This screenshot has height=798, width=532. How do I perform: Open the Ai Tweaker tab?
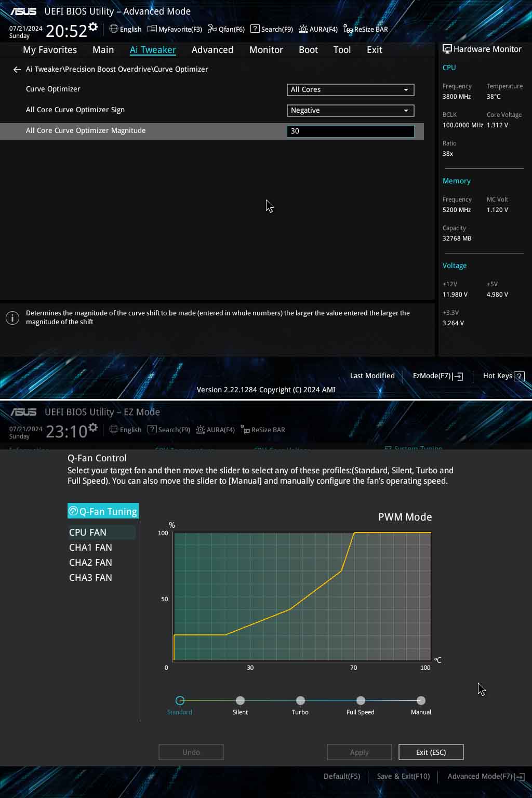click(x=153, y=50)
